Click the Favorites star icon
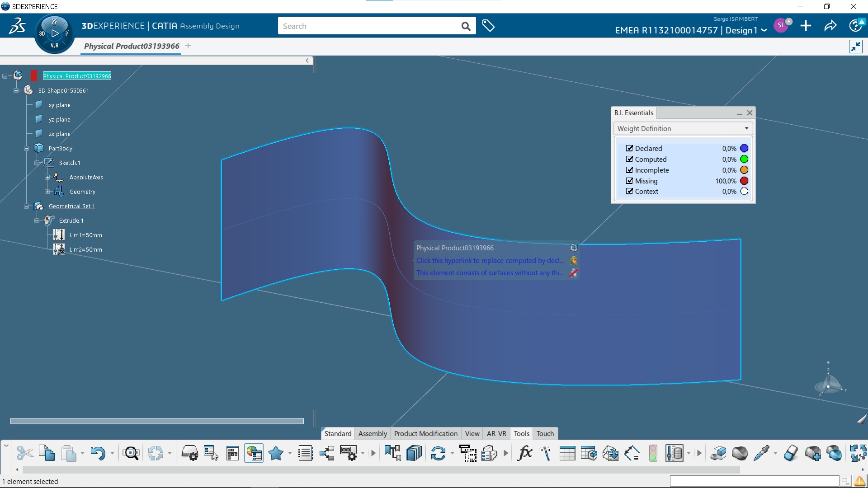Viewport: 868px width, 488px height. coord(276,453)
